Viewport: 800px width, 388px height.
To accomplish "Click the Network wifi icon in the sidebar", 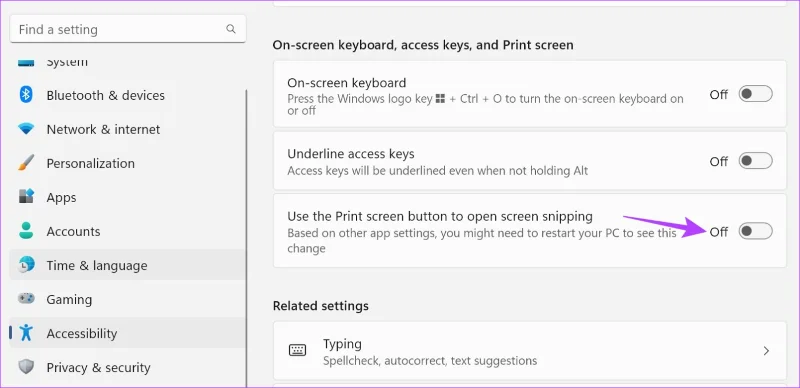I will [26, 129].
